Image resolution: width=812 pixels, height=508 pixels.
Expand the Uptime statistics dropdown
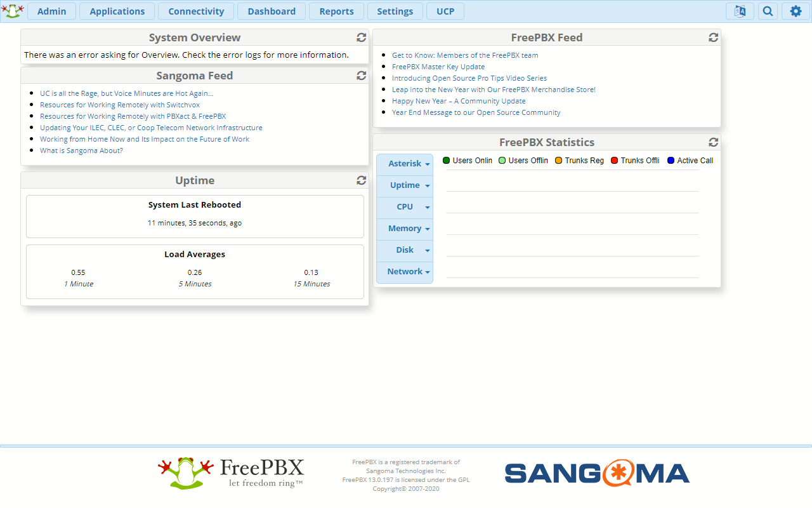(405, 185)
